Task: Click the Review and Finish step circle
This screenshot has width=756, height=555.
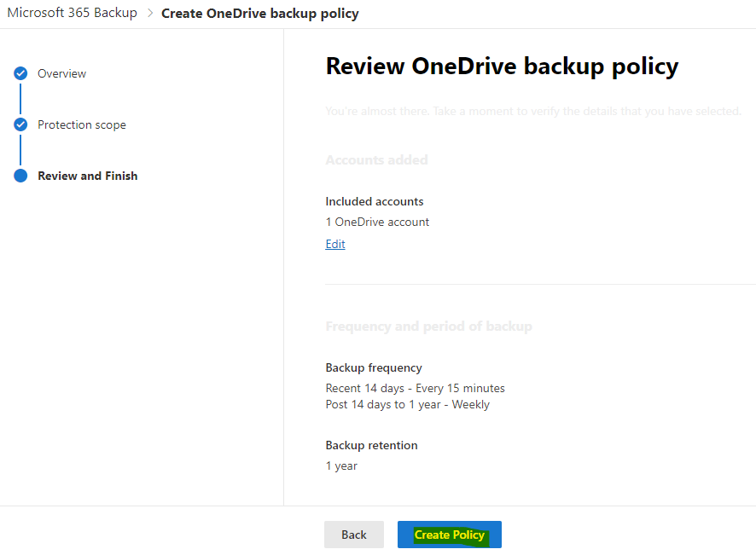Action: 20,176
